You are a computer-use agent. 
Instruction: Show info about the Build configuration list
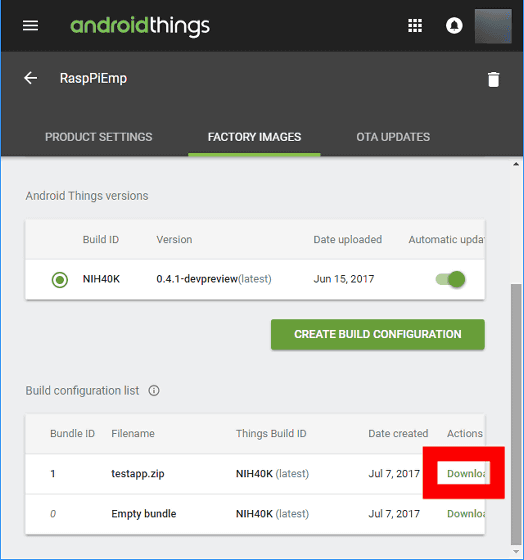154,391
